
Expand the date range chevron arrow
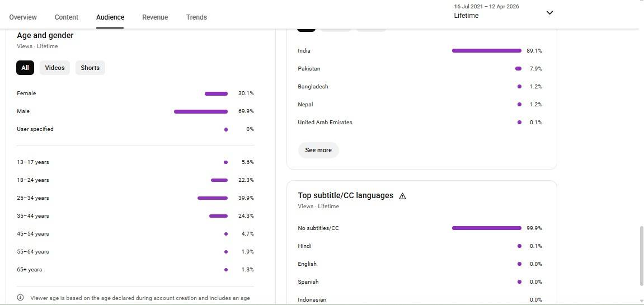549,13
